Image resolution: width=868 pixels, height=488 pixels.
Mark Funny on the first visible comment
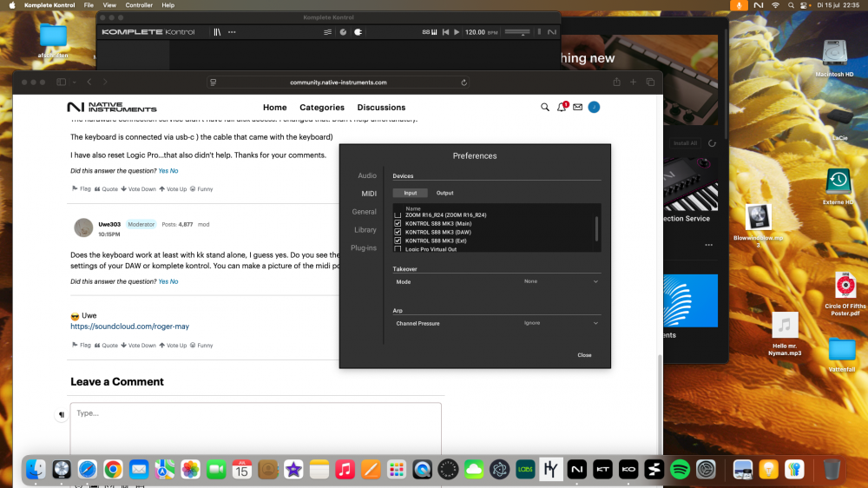pyautogui.click(x=201, y=189)
